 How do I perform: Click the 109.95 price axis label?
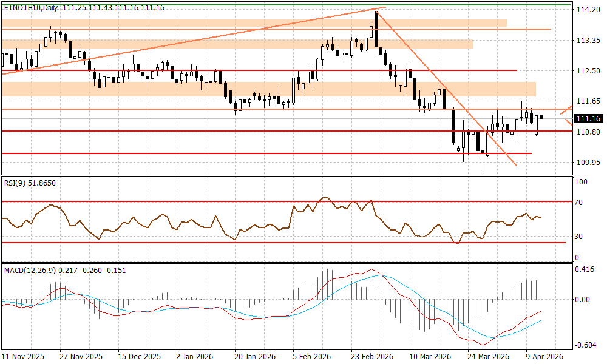[586, 163]
